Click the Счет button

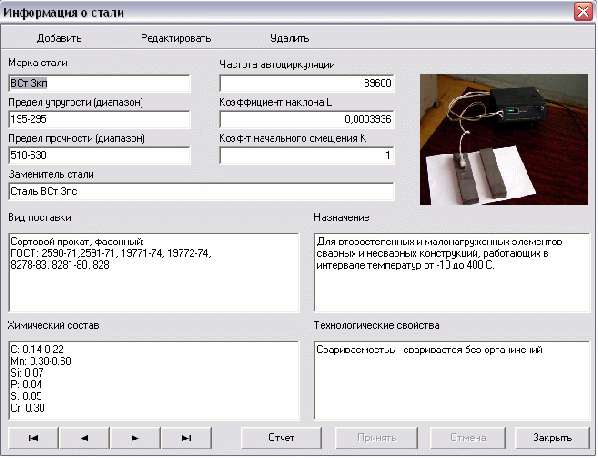coord(281,438)
